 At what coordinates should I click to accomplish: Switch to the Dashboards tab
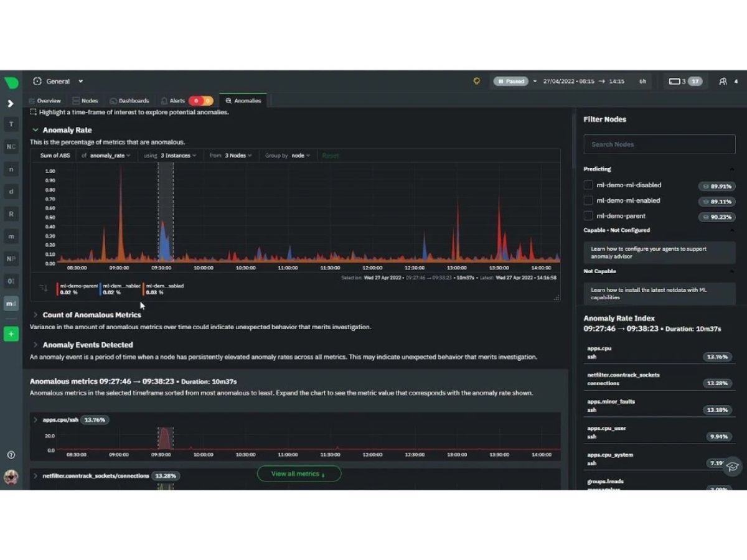(129, 101)
